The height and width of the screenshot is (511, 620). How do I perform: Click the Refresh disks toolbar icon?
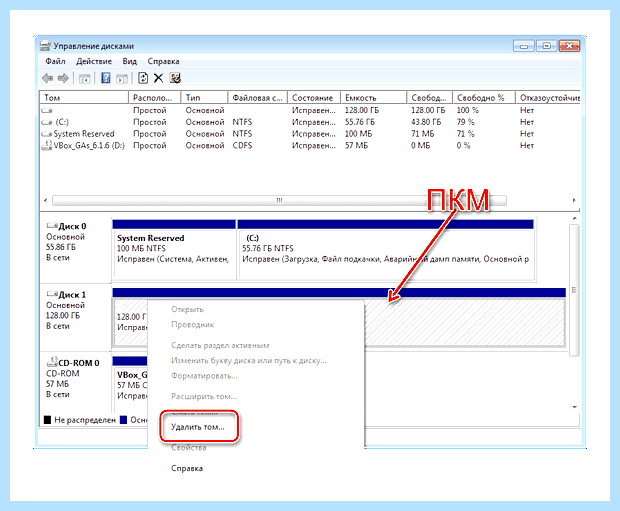point(143,78)
